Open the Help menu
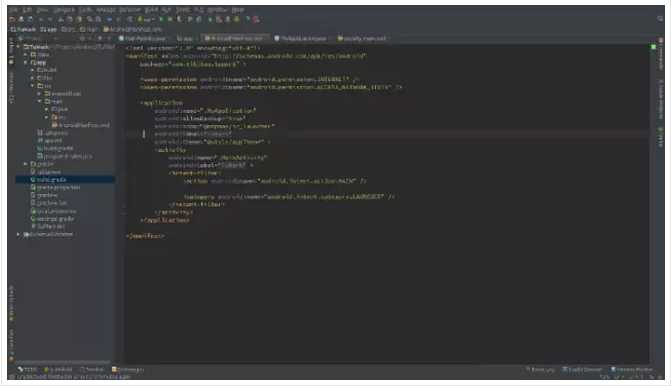Image resolution: width=671 pixels, height=388 pixels. [238, 9]
